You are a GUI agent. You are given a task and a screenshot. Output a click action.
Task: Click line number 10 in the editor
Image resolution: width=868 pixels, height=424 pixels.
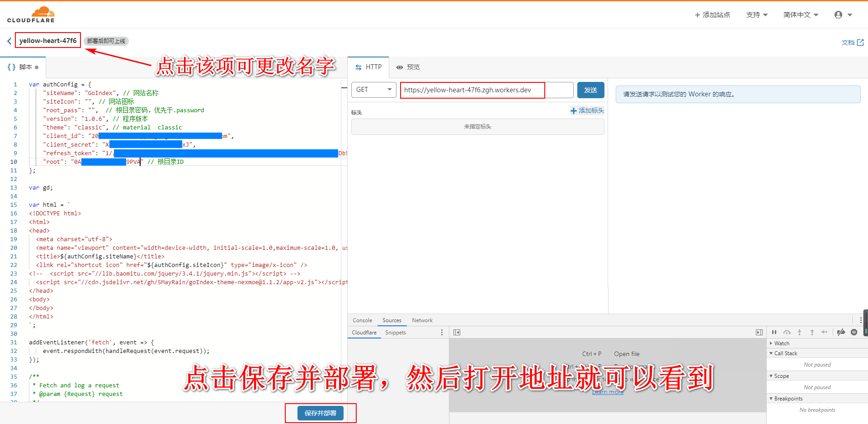(x=14, y=162)
